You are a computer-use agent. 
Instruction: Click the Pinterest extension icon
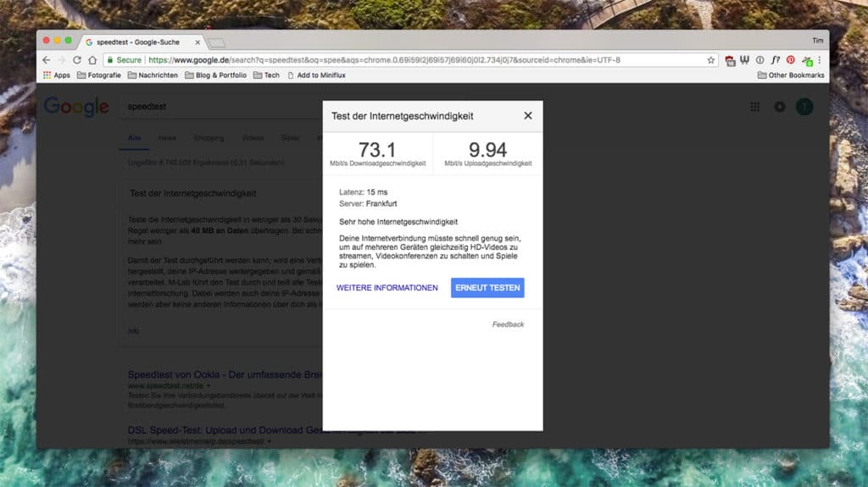click(791, 60)
